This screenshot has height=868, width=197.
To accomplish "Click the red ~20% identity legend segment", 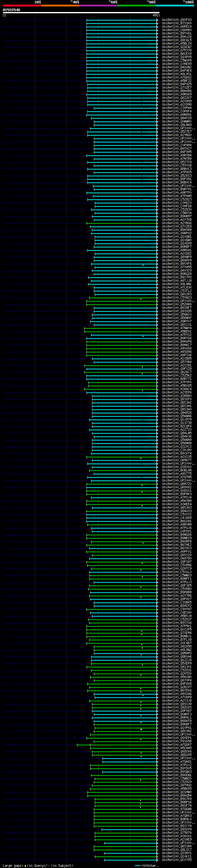I will tap(22, 6).
